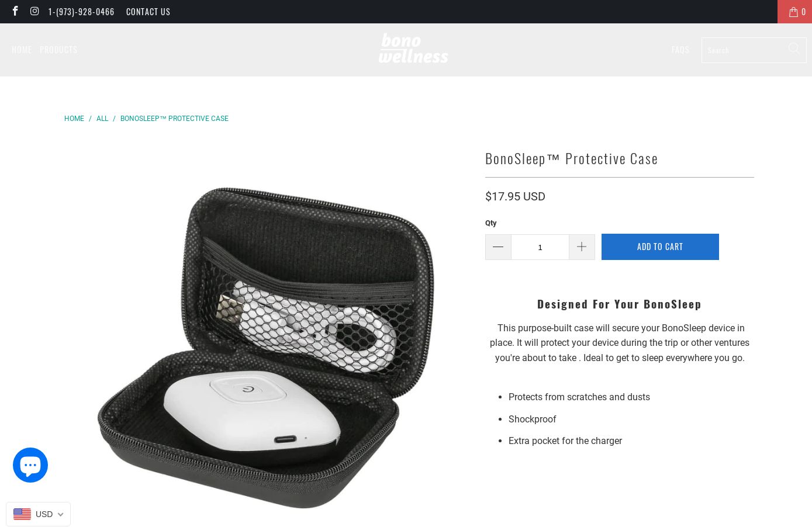The image size is (812, 527).
Task: Open the Contact Us link
Action: tap(148, 12)
